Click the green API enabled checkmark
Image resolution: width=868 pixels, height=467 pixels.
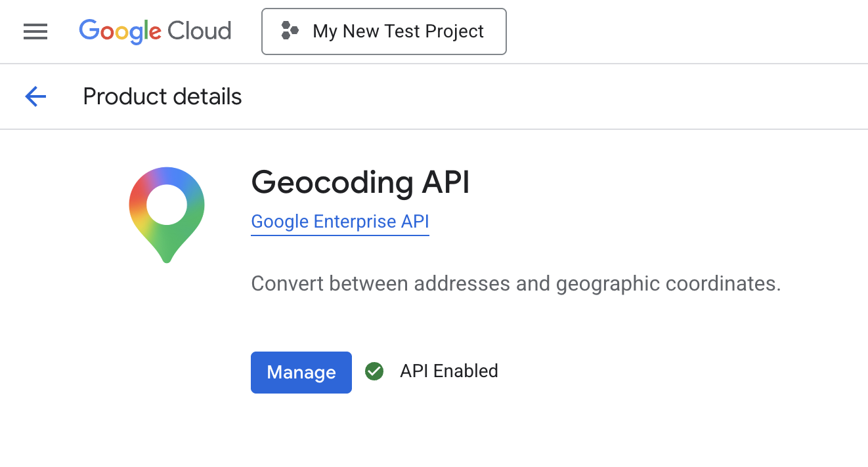374,371
